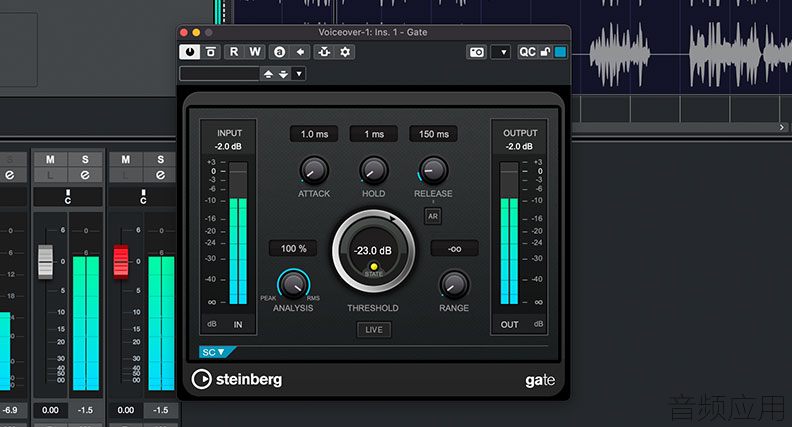Click the bypass effect icon

tap(211, 52)
